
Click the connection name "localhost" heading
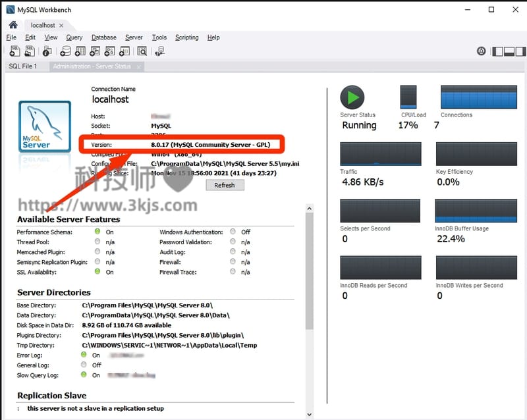110,99
